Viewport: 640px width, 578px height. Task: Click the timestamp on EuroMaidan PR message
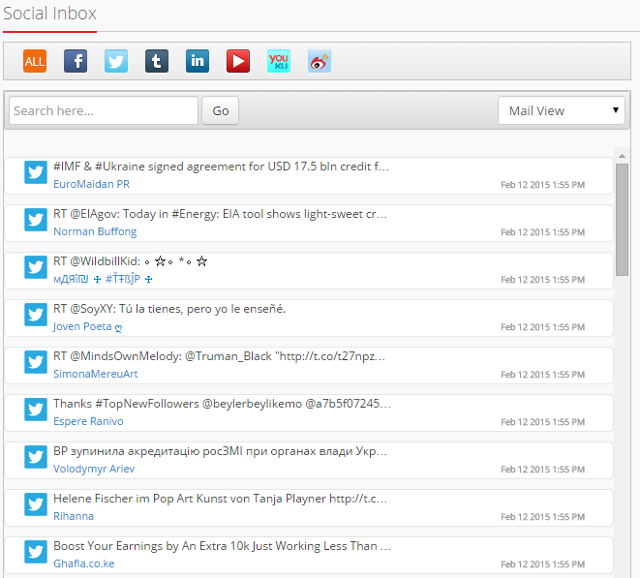pyautogui.click(x=543, y=185)
